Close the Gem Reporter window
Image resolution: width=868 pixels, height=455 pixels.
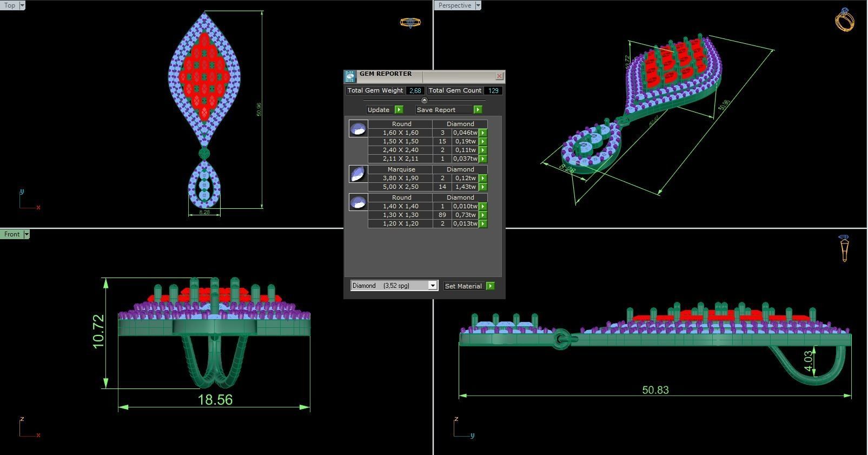(x=499, y=76)
